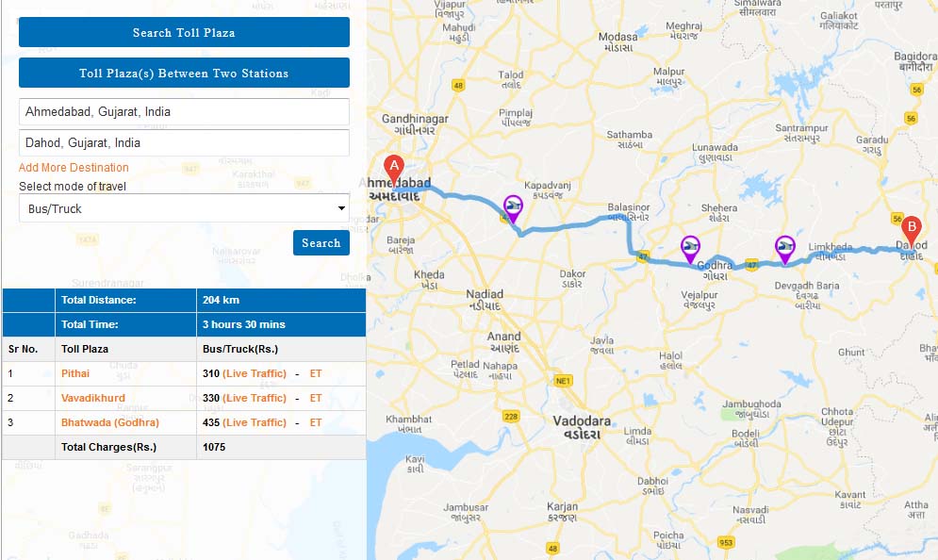View Live Traffic for Vavadikhurd toll plaza
The image size is (938, 560).
click(255, 399)
